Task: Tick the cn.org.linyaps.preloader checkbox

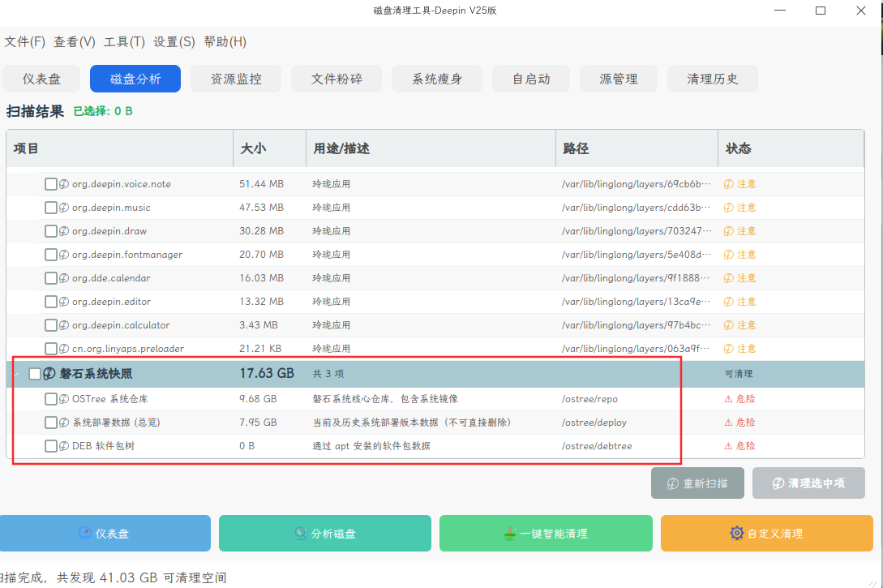Action: click(x=51, y=349)
